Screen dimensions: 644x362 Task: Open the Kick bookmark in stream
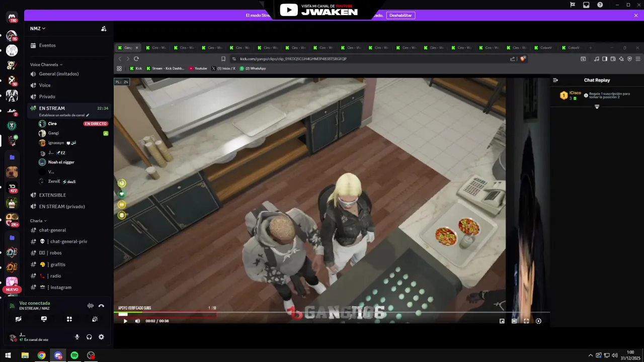coord(136,68)
